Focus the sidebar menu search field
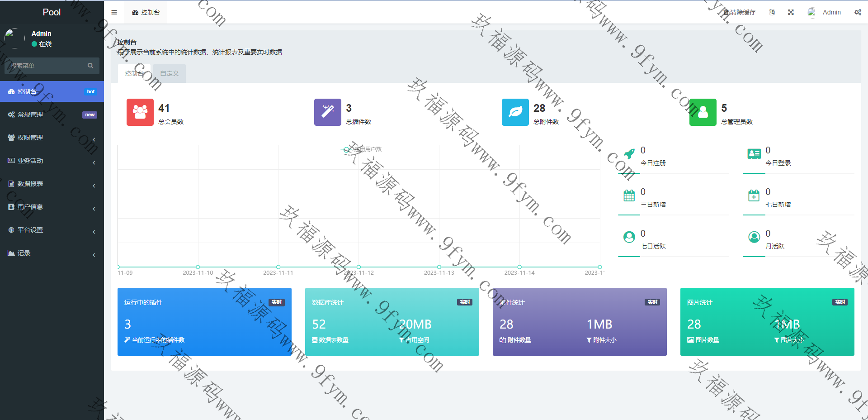This screenshot has height=420, width=868. 45,66
